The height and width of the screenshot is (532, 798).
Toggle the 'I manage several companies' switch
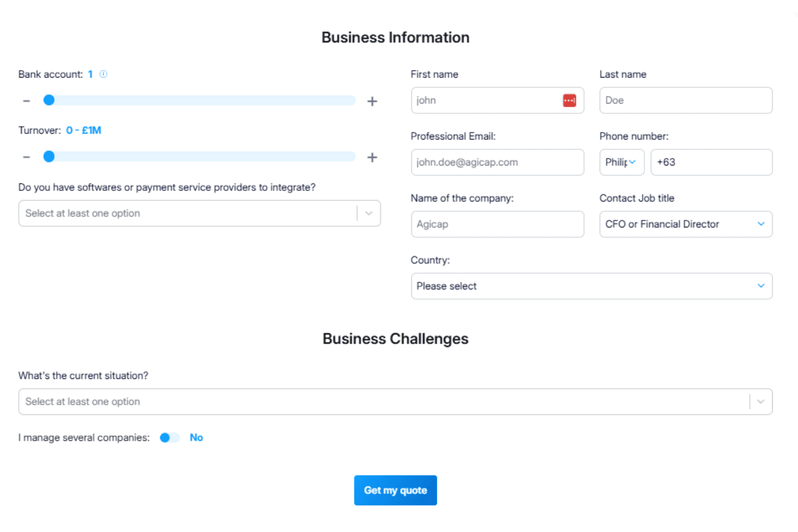(169, 438)
